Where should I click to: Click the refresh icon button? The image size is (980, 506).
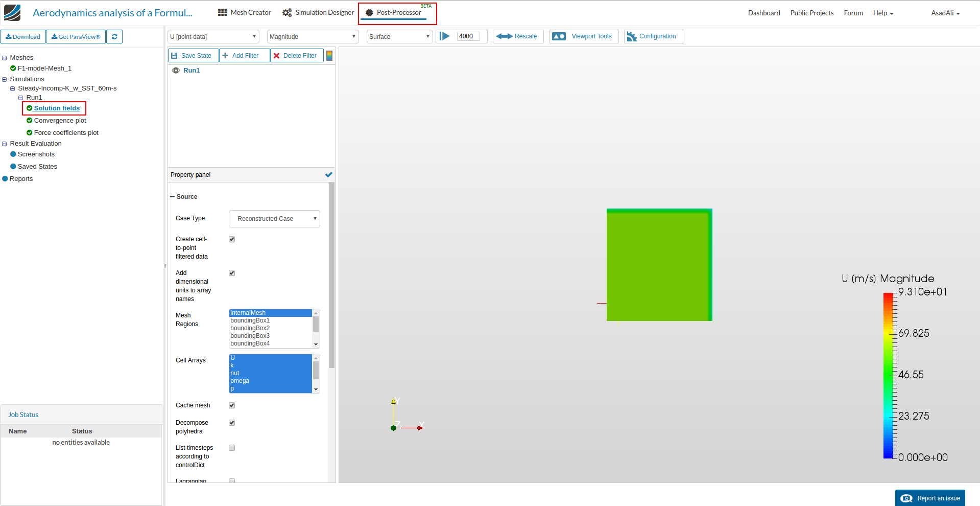(x=114, y=37)
